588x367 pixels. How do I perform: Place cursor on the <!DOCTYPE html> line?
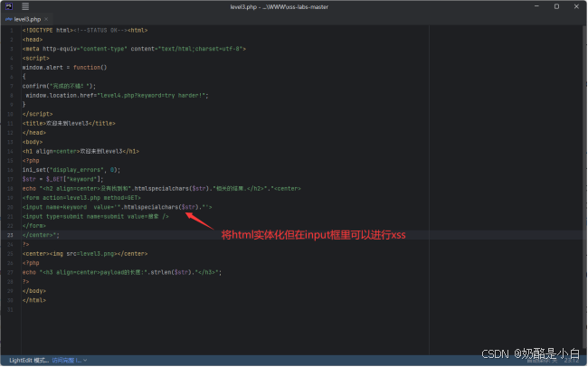pyautogui.click(x=85, y=31)
